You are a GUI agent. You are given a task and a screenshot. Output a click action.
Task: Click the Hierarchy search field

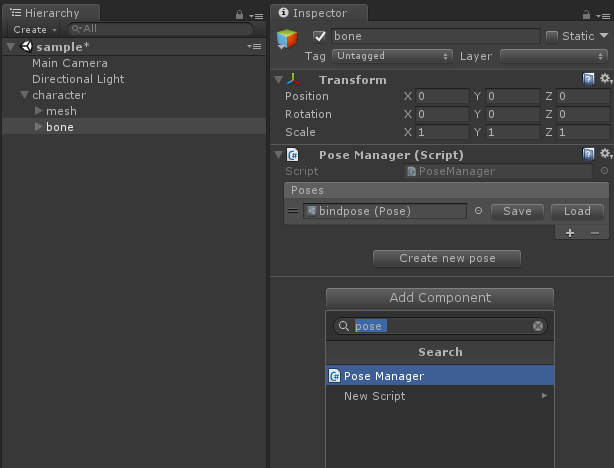[161, 29]
